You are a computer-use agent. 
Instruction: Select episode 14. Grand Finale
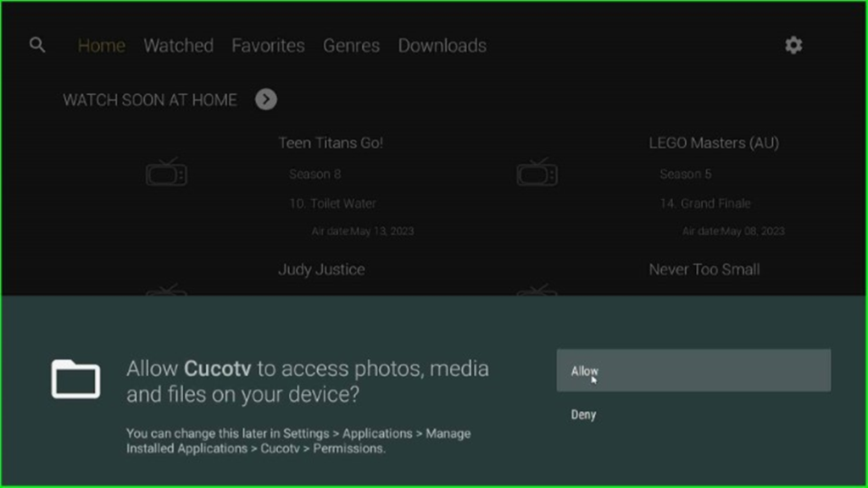click(704, 203)
